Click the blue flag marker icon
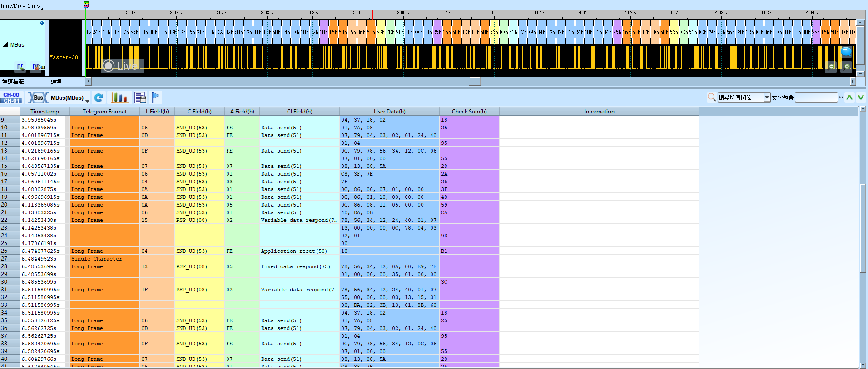Viewport: 868px width, 369px height. point(155,97)
